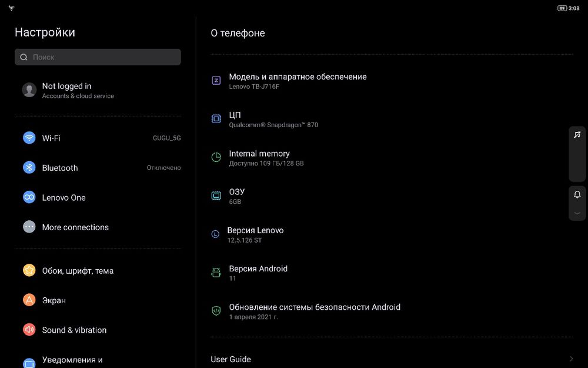
Task: Open Not logged in account entry
Action: [x=98, y=90]
